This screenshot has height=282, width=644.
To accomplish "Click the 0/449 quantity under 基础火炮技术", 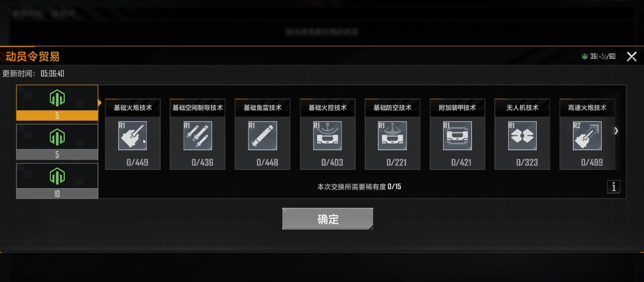I will pyautogui.click(x=137, y=162).
